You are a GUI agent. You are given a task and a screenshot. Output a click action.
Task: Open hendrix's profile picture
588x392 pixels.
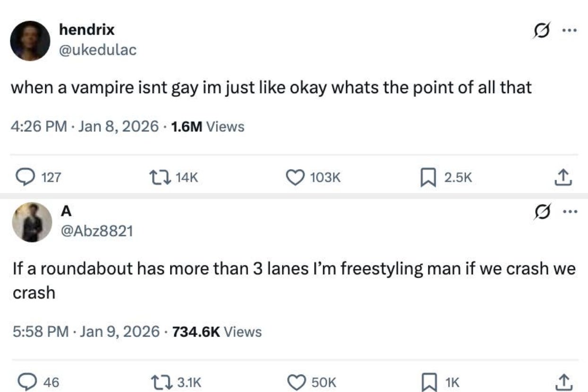(30, 41)
